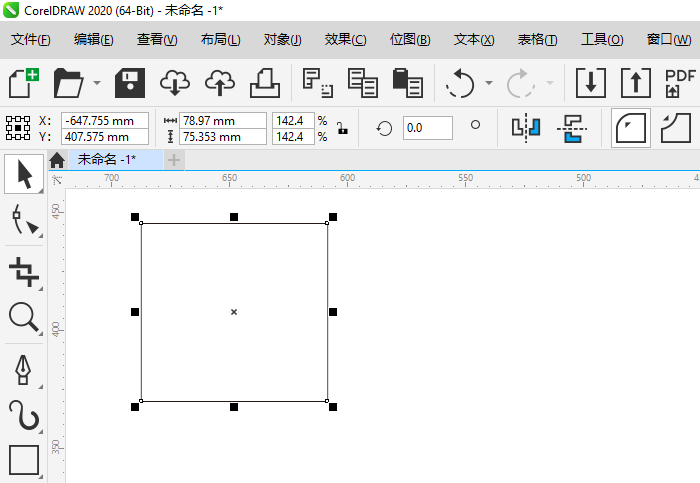Expand the Open folder dropdown arrow

tap(97, 83)
